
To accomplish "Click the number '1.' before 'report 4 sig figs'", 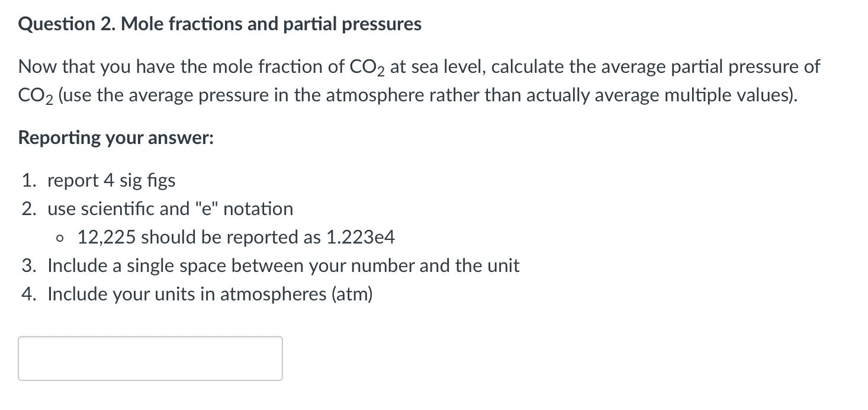I will [x=28, y=180].
